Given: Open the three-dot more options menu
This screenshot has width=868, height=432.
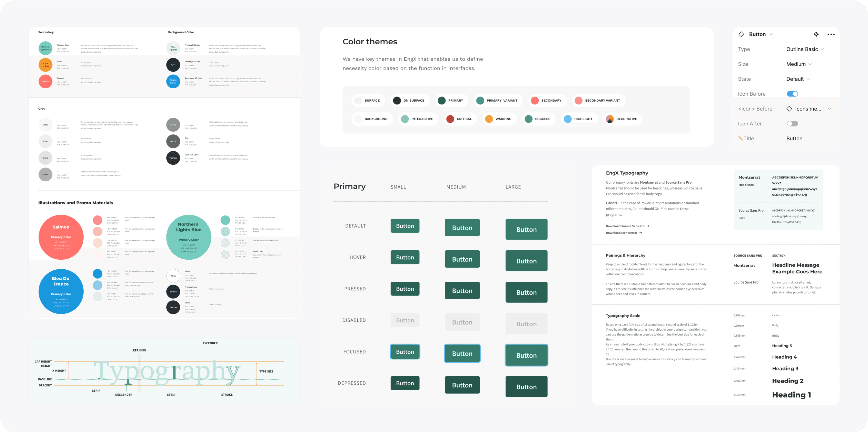Looking at the screenshot, I should [x=831, y=34].
